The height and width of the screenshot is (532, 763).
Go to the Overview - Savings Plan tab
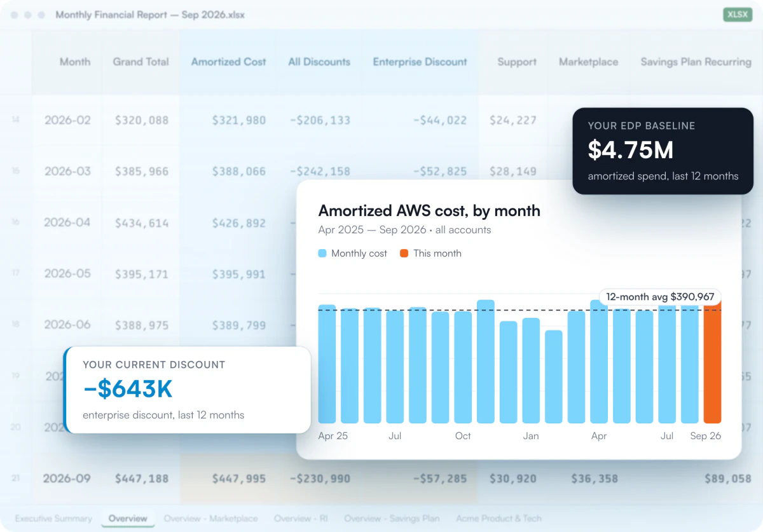(x=392, y=519)
